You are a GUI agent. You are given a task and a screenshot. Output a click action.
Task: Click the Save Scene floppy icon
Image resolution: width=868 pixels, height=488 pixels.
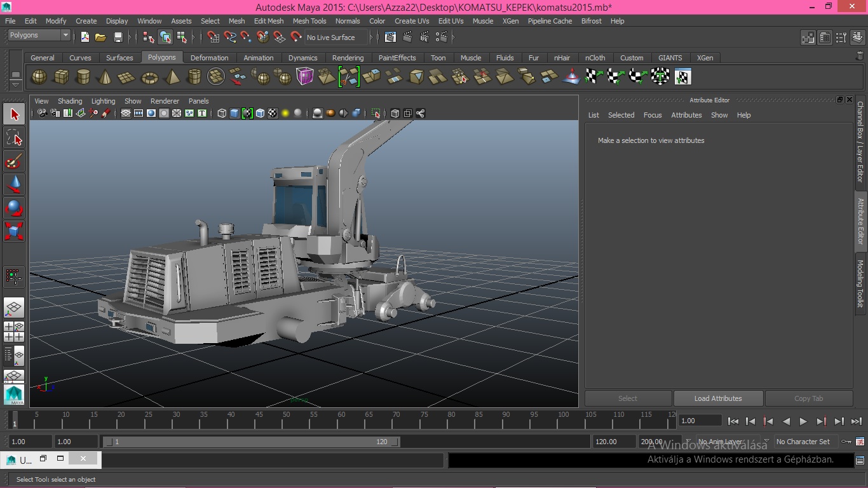[118, 37]
